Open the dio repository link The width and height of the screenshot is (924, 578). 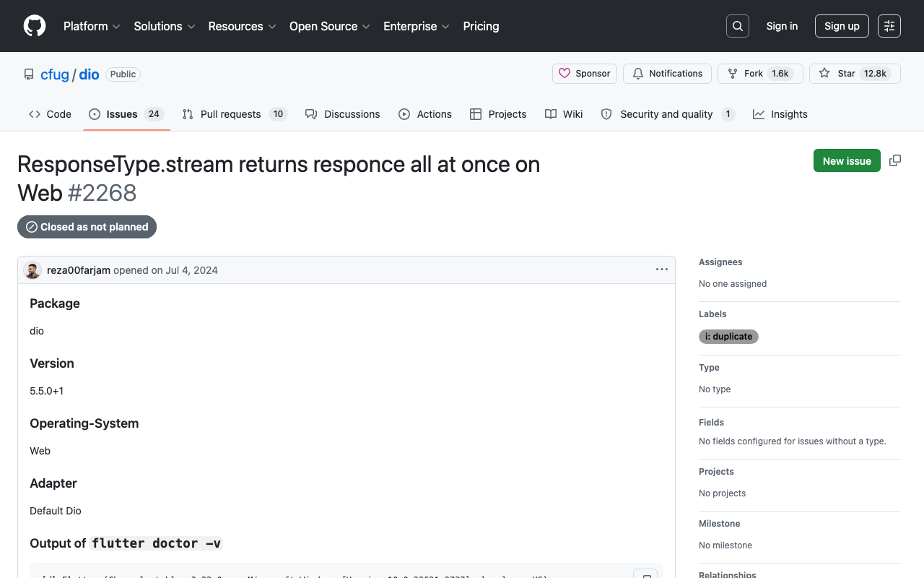(89, 74)
